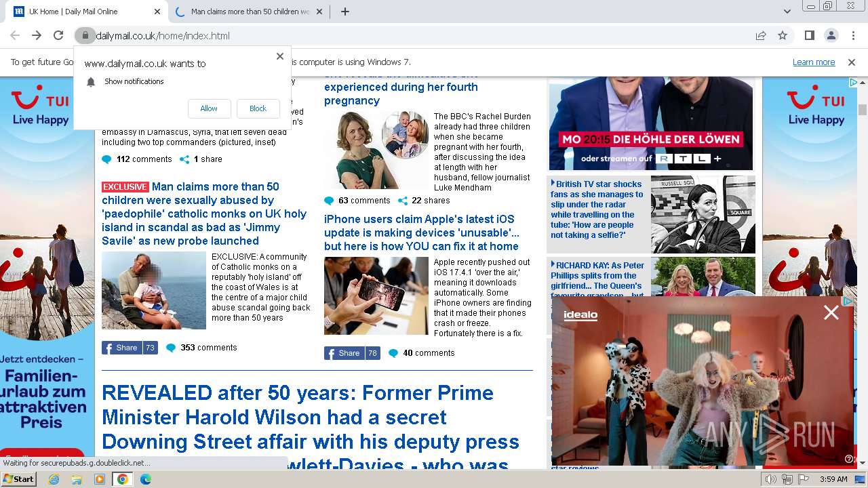Open the 112 comments link
This screenshot has width=868, height=488.
click(137, 159)
